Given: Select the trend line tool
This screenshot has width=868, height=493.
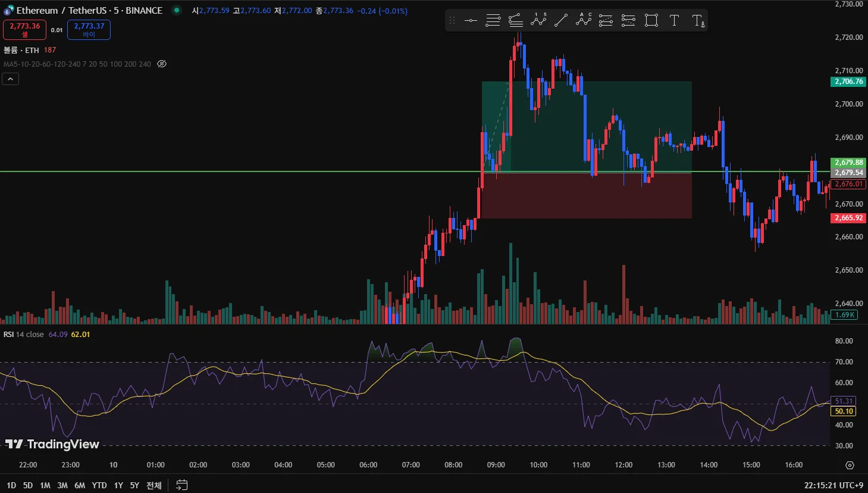Looking at the screenshot, I should pos(561,21).
